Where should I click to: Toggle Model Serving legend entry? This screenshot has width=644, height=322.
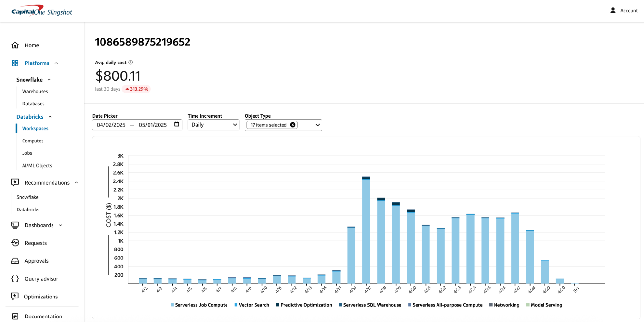click(544, 305)
